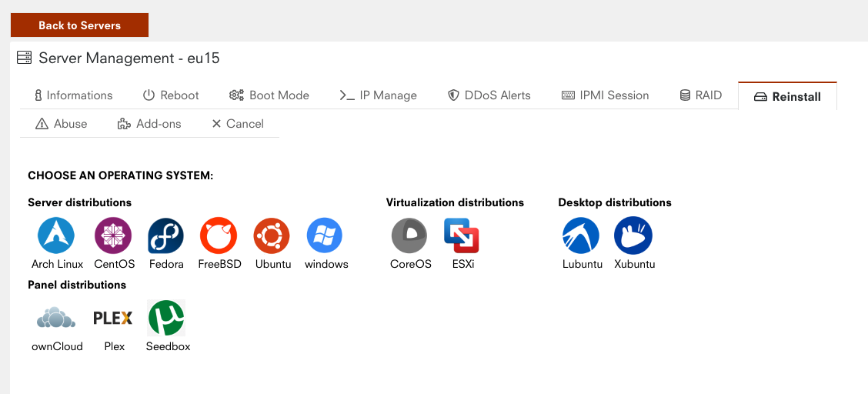Choose the ownCloud panel icon

pyautogui.click(x=57, y=318)
